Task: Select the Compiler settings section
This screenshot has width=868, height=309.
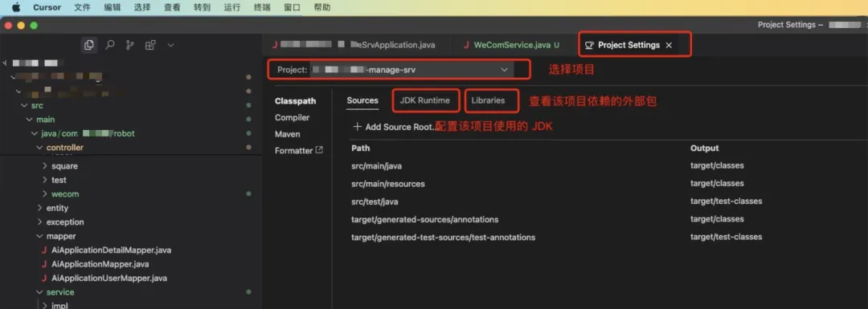Action: click(292, 118)
